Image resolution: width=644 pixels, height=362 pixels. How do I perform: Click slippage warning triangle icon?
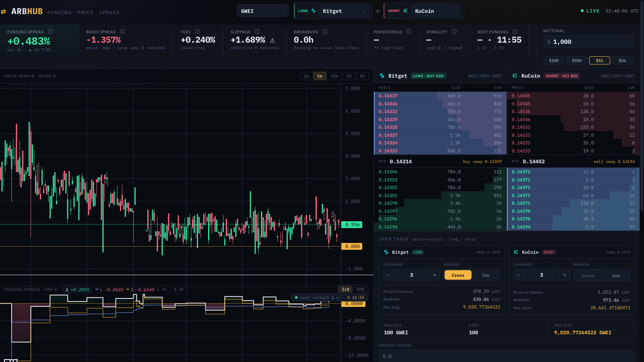272,41
